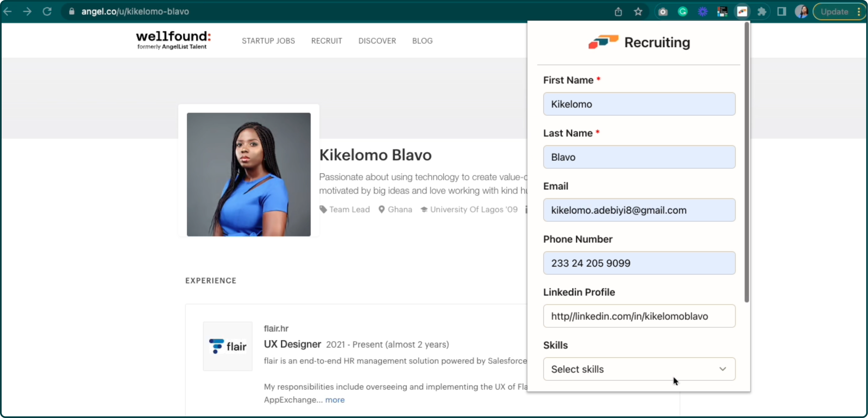
Task: Go to the DISCOVER menu item
Action: (377, 41)
